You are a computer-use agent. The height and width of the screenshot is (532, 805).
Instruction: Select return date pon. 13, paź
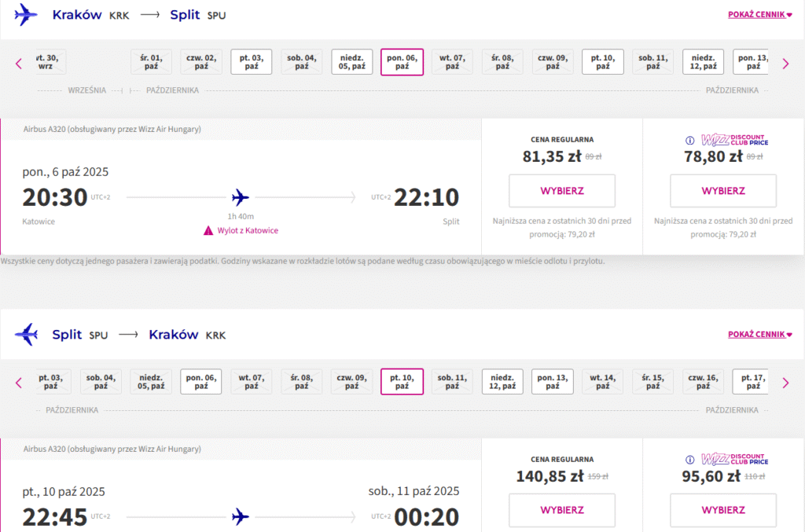click(553, 382)
